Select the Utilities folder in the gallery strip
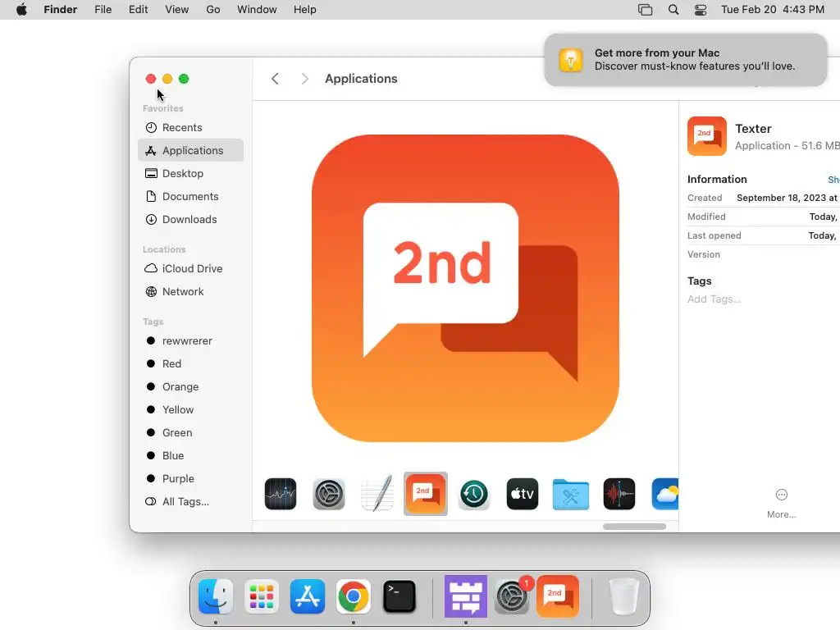Screen dimensions: 840x630 tap(571, 494)
